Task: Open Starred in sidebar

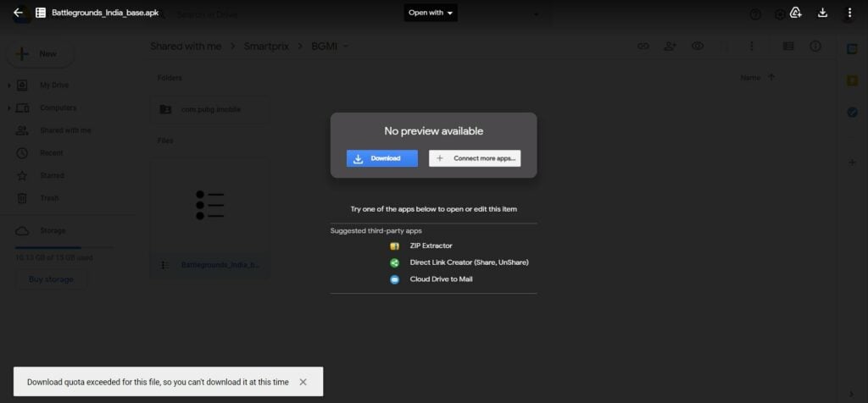Action: pyautogui.click(x=52, y=176)
